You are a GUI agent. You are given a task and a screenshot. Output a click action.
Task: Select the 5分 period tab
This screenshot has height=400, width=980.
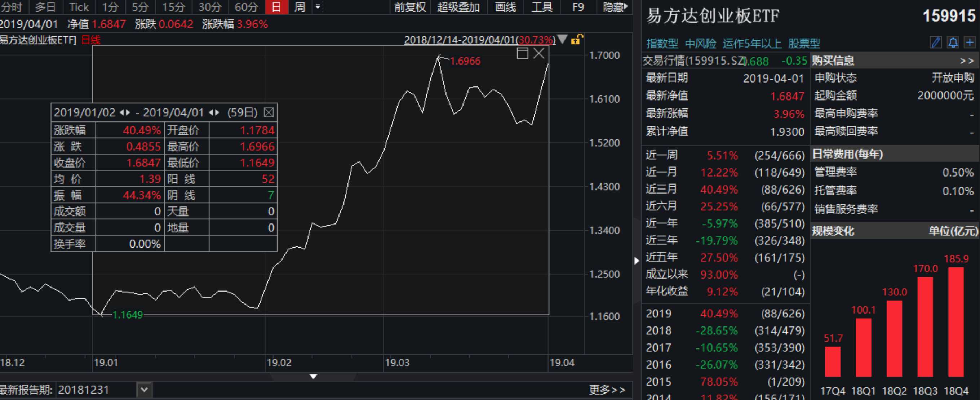[x=140, y=7]
